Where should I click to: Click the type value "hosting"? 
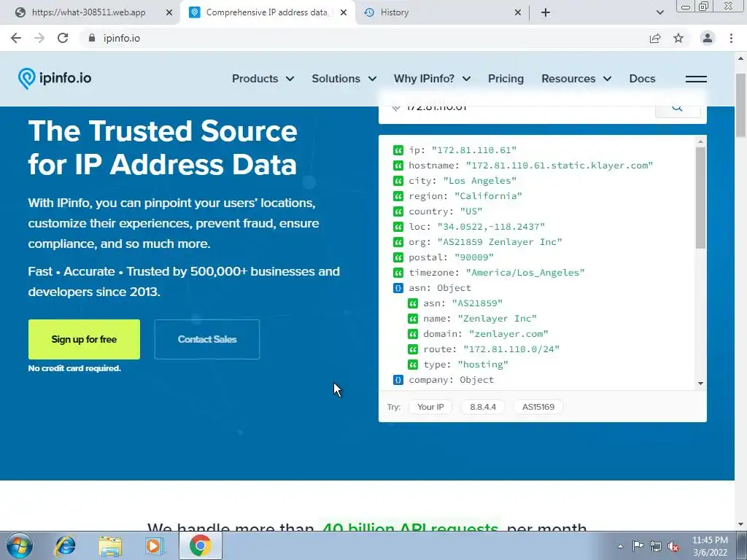[483, 365]
